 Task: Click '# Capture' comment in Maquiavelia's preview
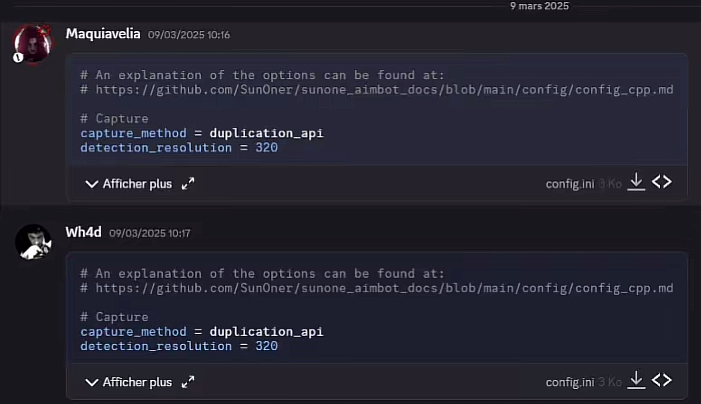pyautogui.click(x=114, y=118)
